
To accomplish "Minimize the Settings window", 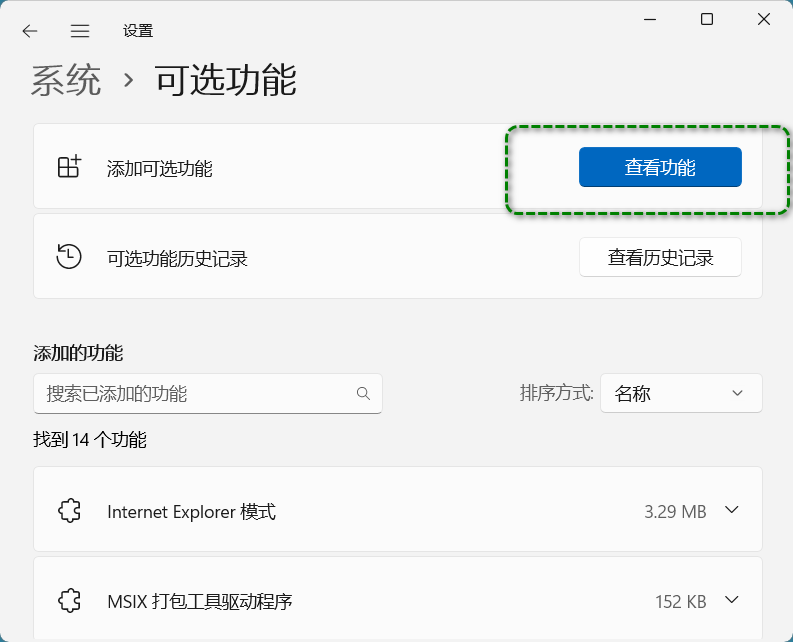I will click(650, 19).
